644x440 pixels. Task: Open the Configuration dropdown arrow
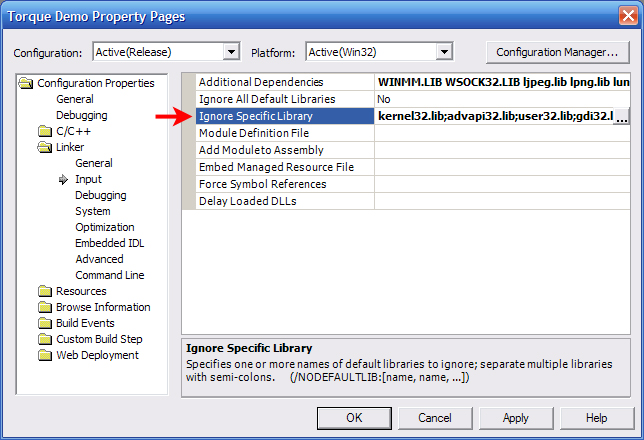(232, 52)
